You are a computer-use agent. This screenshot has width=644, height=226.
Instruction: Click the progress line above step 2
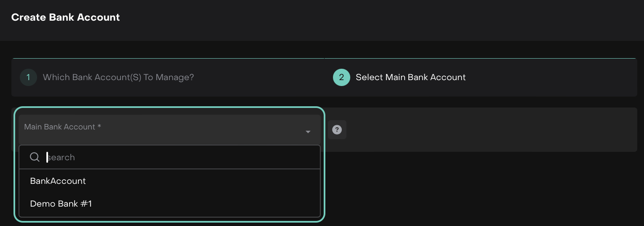tap(480, 58)
